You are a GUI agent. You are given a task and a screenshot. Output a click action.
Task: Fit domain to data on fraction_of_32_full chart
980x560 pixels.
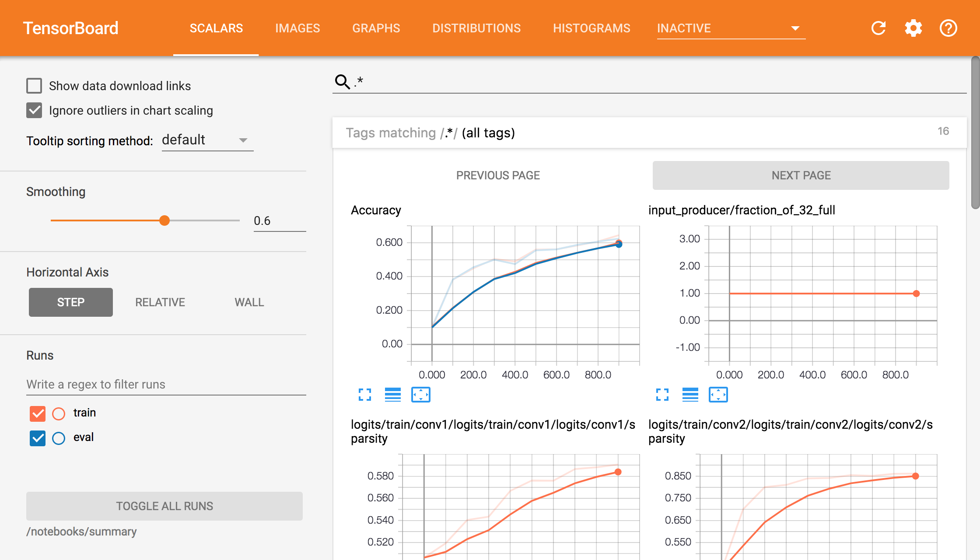click(x=718, y=395)
